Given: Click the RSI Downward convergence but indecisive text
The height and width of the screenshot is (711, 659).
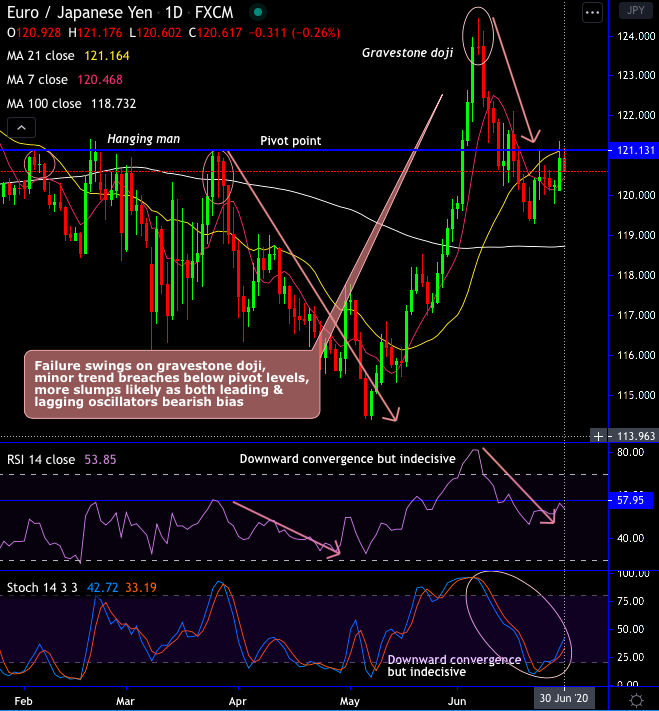Looking at the screenshot, I should pos(347,459).
